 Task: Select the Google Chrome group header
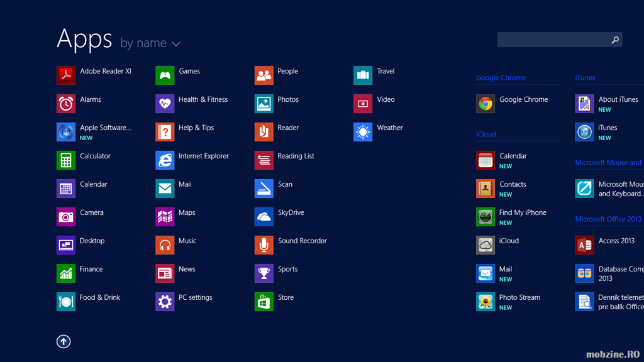tap(501, 77)
